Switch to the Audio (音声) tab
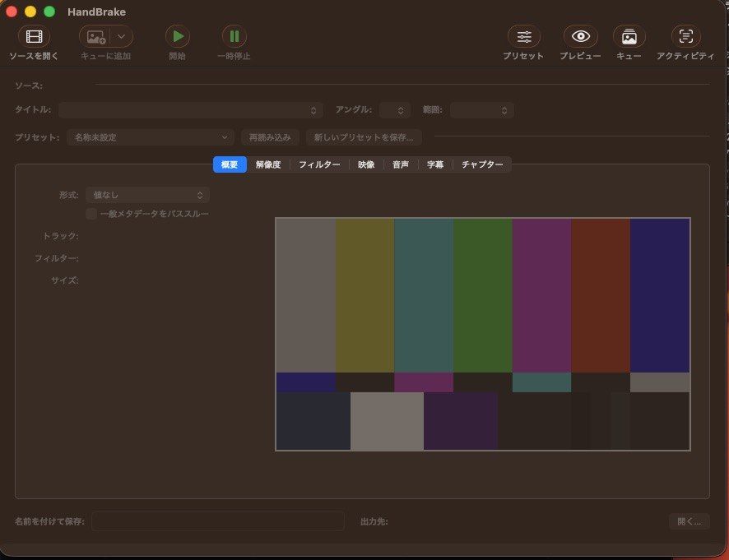729x560 pixels. click(401, 164)
